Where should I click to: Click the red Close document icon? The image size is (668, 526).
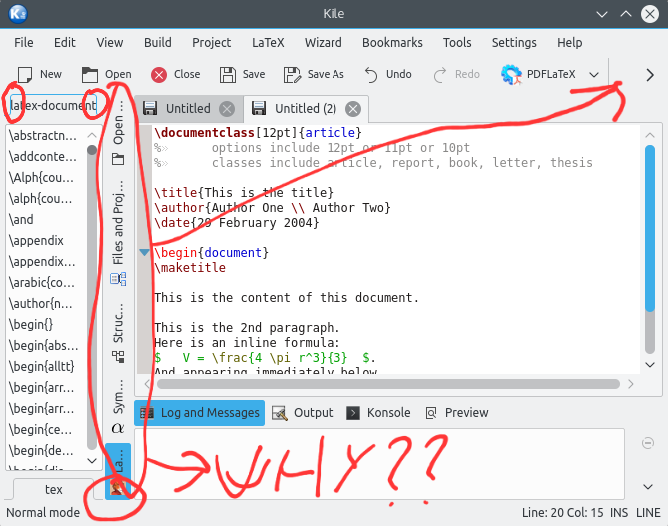pos(159,75)
